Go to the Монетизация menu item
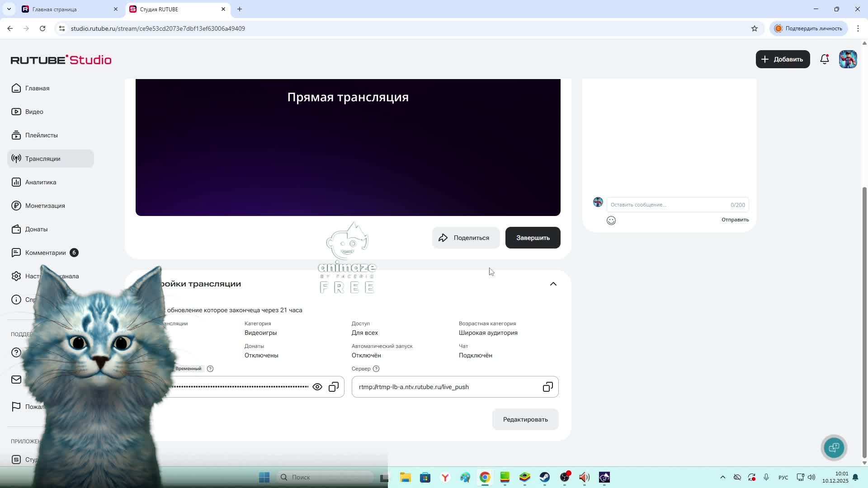The height and width of the screenshot is (488, 868). click(45, 206)
